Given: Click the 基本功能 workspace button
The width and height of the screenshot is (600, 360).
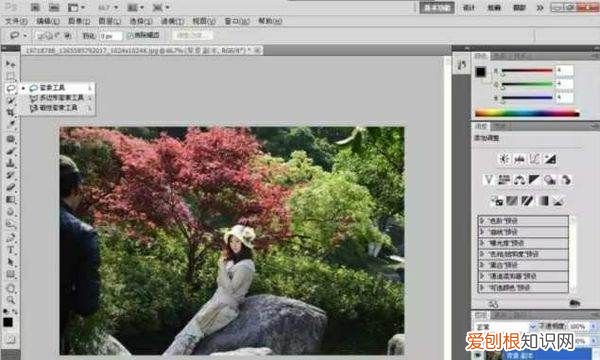Looking at the screenshot, I should (437, 8).
